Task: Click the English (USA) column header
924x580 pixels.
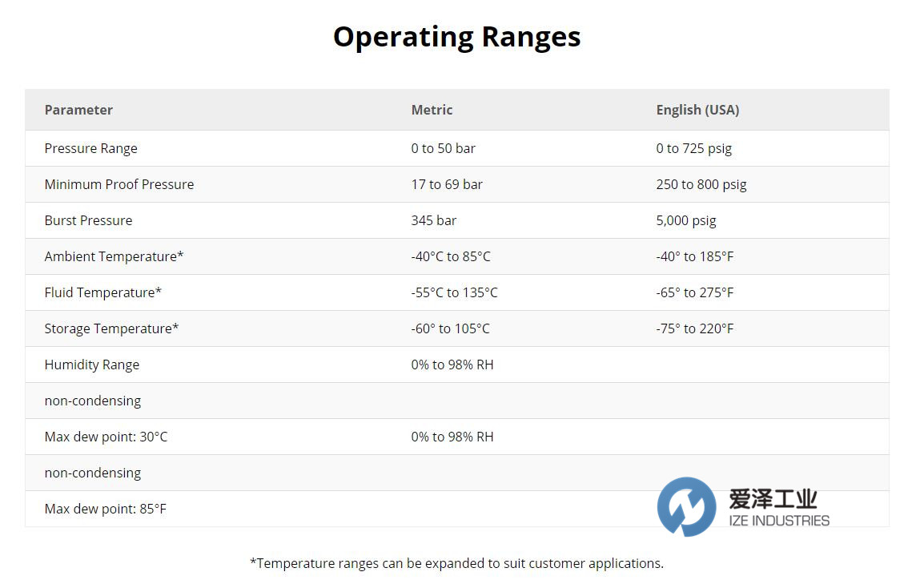Action: 697,110
